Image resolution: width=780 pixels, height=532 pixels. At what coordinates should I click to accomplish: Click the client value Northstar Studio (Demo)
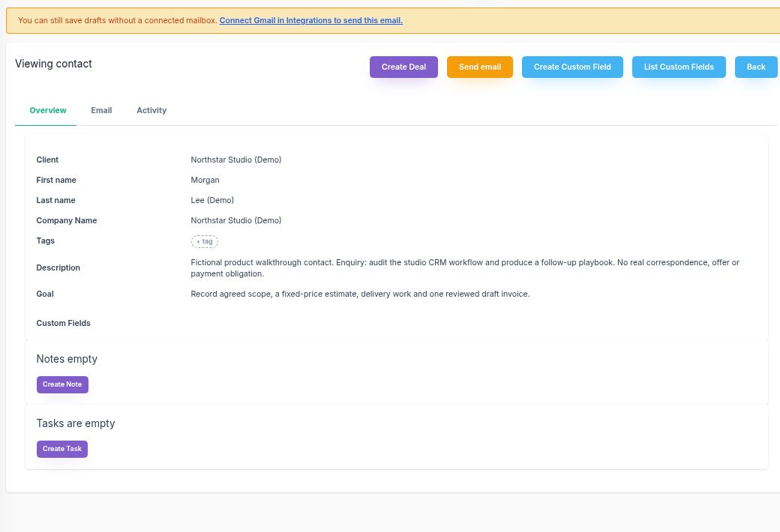pyautogui.click(x=235, y=160)
